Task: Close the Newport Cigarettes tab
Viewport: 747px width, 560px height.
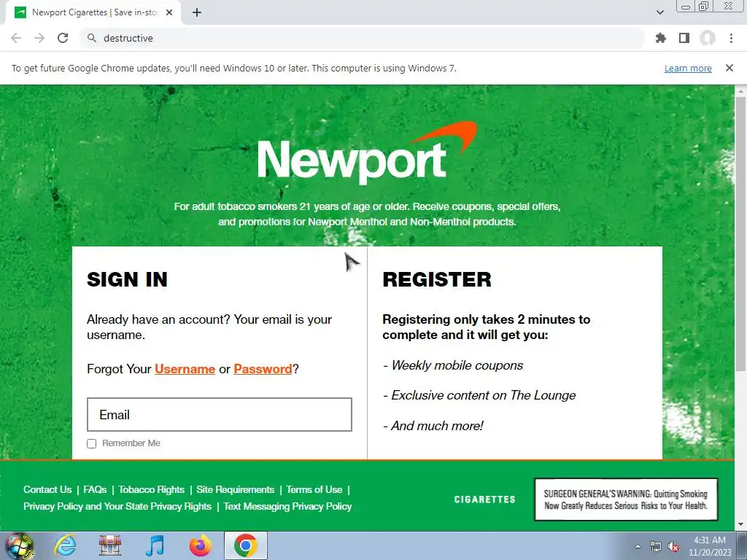Action: coord(169,12)
